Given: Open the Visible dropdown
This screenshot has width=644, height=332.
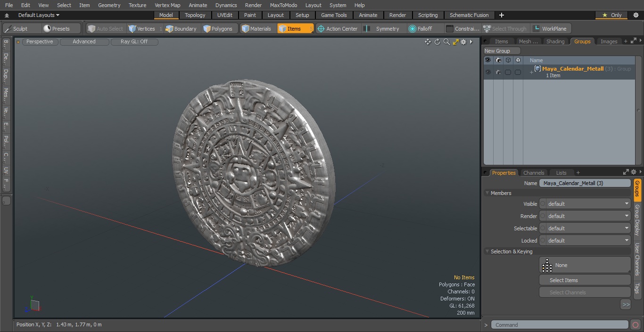Looking at the screenshot, I should (585, 204).
